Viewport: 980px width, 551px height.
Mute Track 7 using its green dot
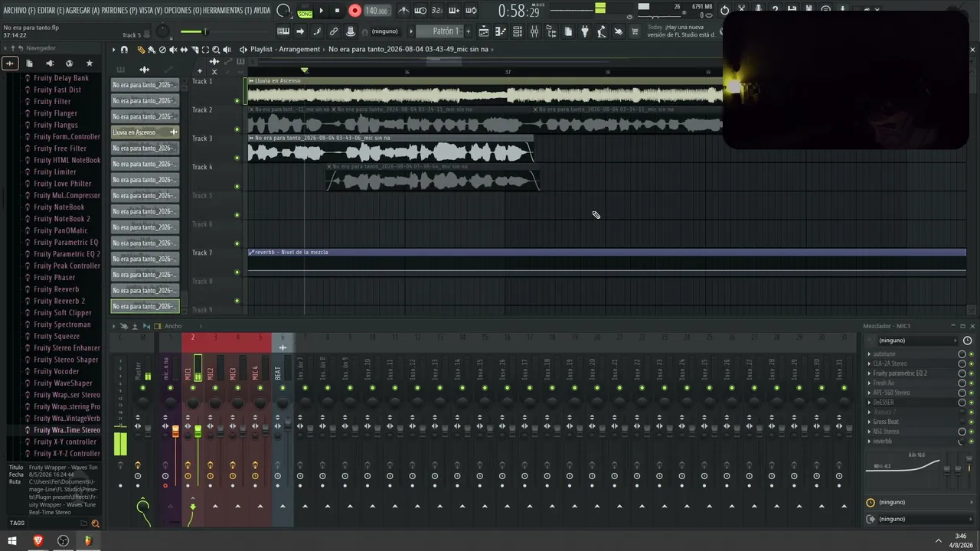tap(237, 272)
